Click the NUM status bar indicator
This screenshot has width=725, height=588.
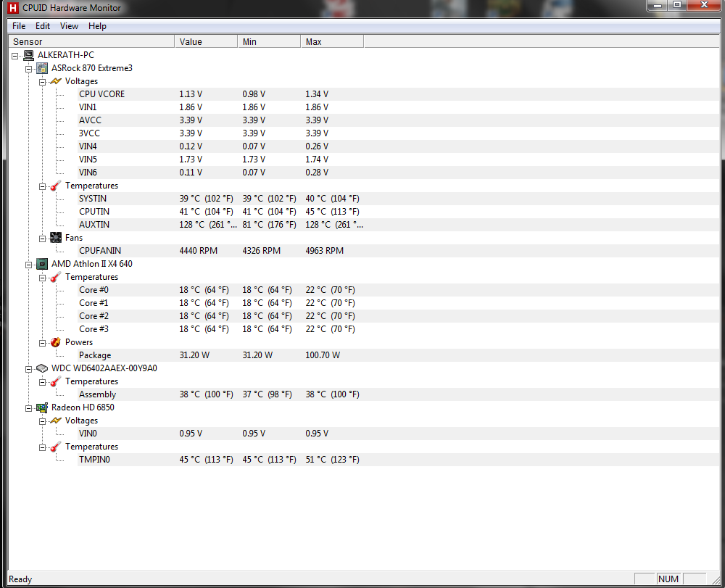coord(668,579)
